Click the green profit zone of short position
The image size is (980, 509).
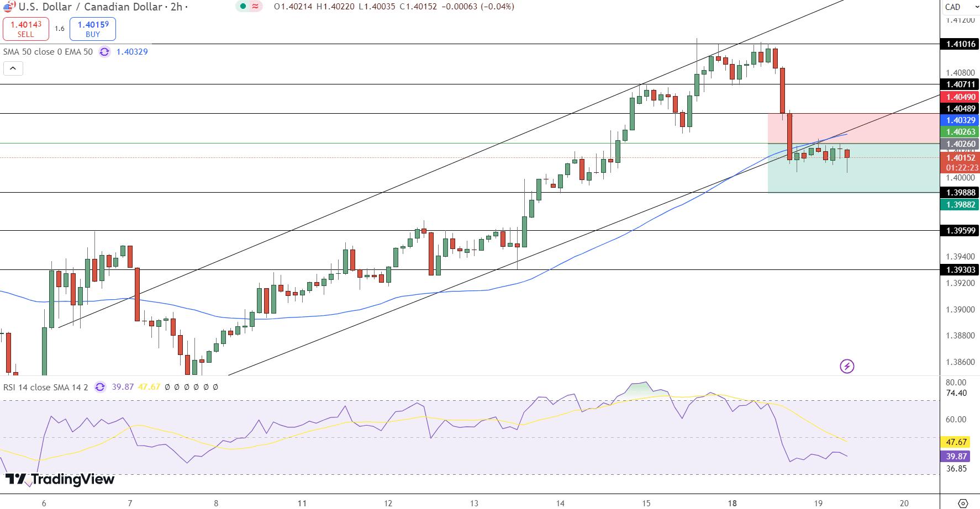(x=853, y=168)
